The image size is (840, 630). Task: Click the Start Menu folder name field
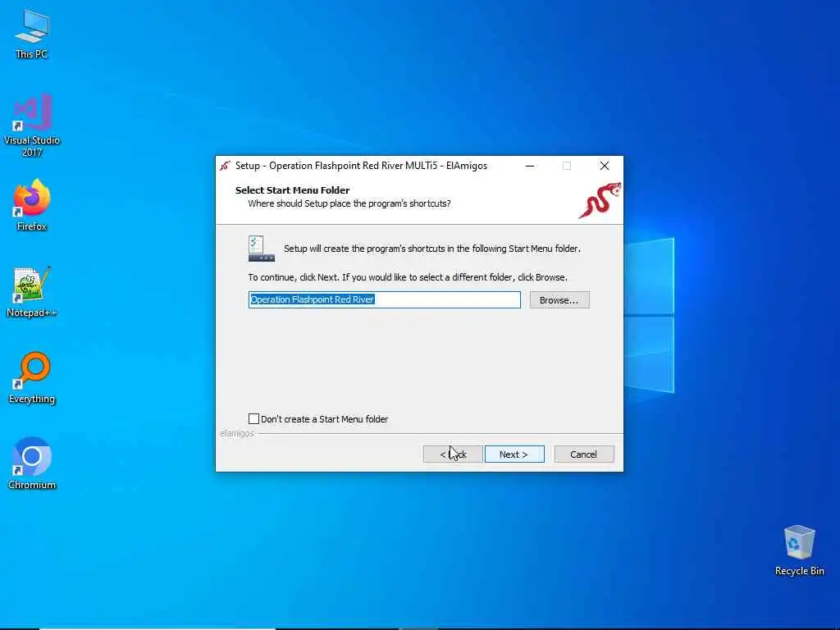[x=385, y=300]
